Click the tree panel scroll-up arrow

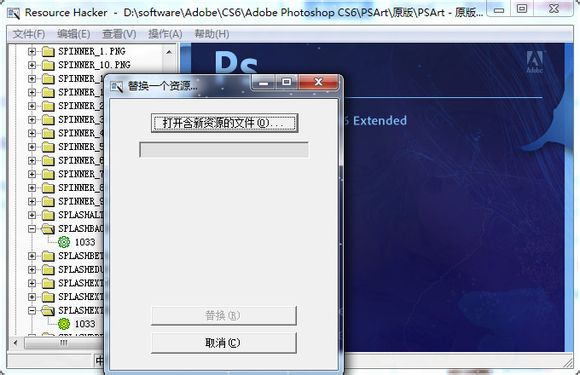(x=169, y=52)
